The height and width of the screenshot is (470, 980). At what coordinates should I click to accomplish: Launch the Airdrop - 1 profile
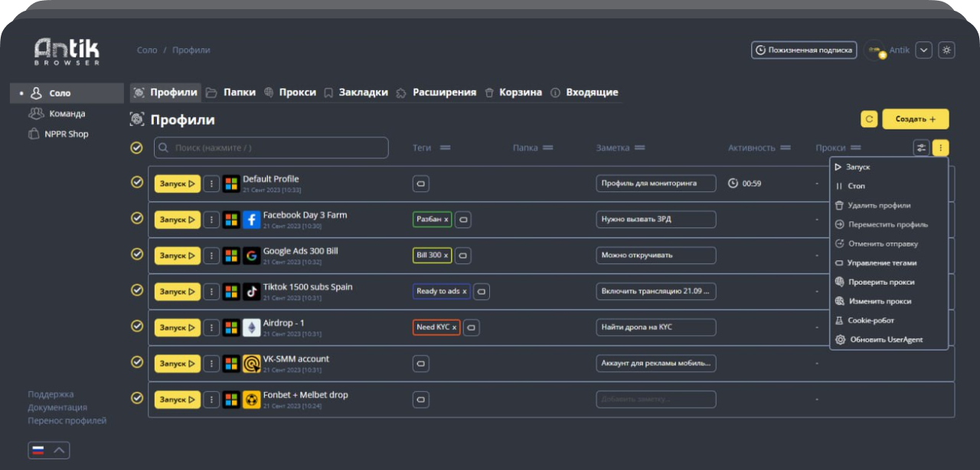click(x=178, y=328)
